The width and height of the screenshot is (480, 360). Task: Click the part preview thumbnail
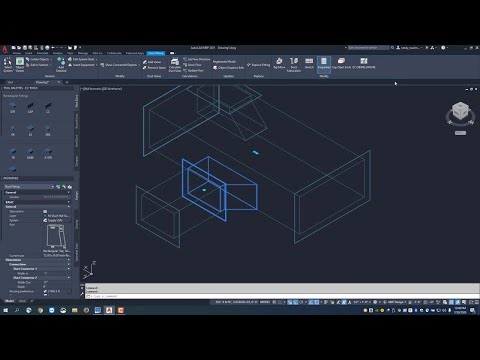click(x=56, y=236)
